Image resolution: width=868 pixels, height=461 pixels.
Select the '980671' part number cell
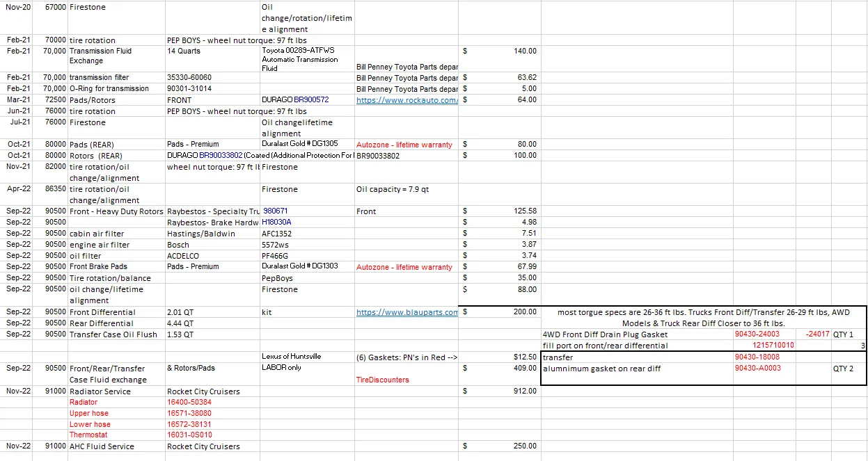pos(307,211)
